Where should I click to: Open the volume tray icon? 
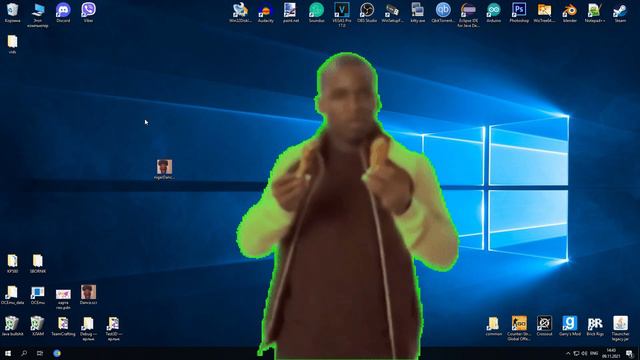[584, 353]
